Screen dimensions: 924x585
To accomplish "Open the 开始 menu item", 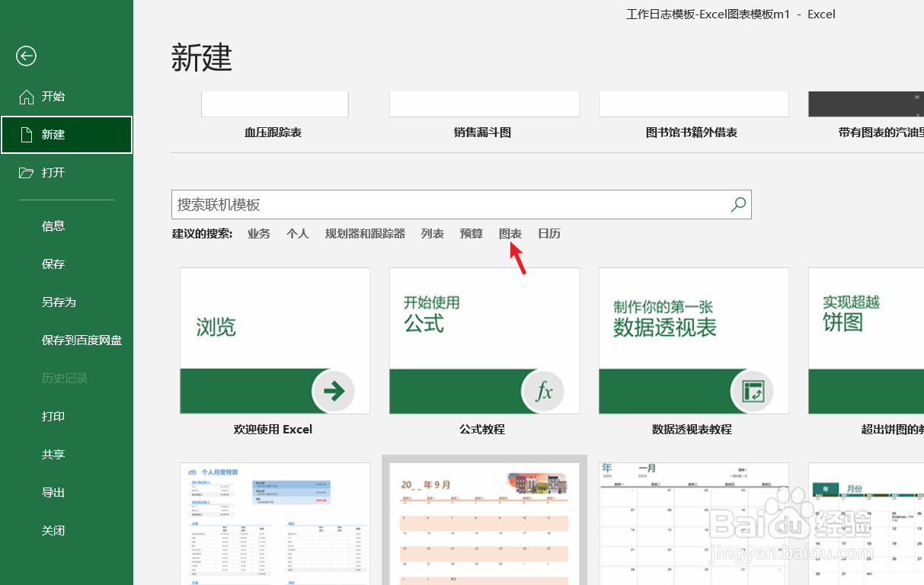I will [67, 97].
